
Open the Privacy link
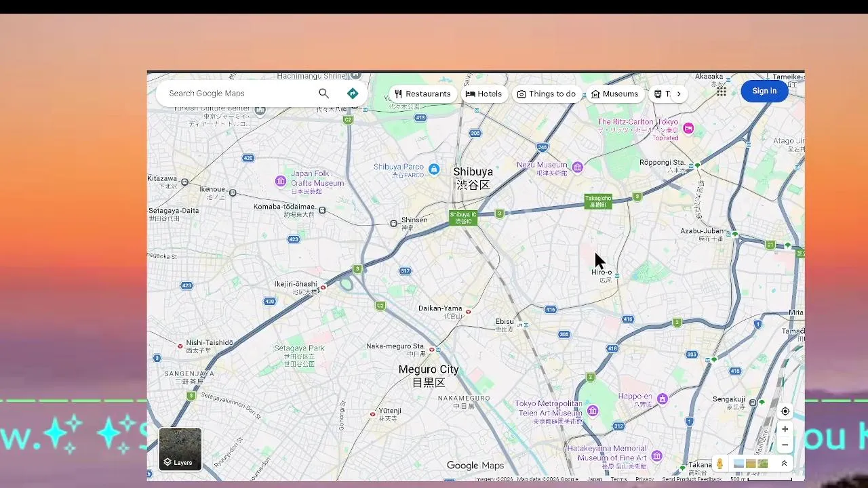644,479
